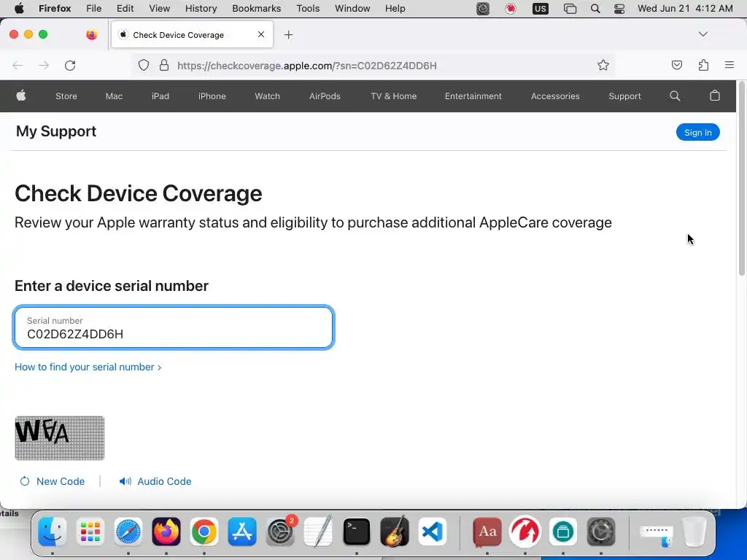This screenshot has width=747, height=560.
Task: Go forward with the browser forward arrow
Action: coord(44,65)
